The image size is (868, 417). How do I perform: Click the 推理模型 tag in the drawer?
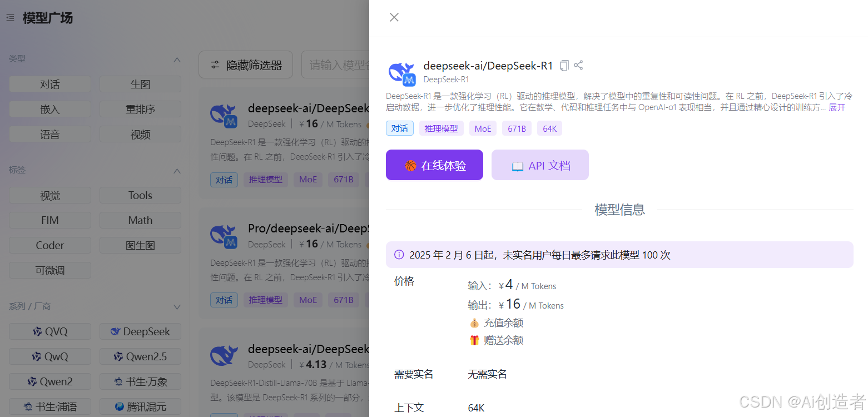(442, 128)
